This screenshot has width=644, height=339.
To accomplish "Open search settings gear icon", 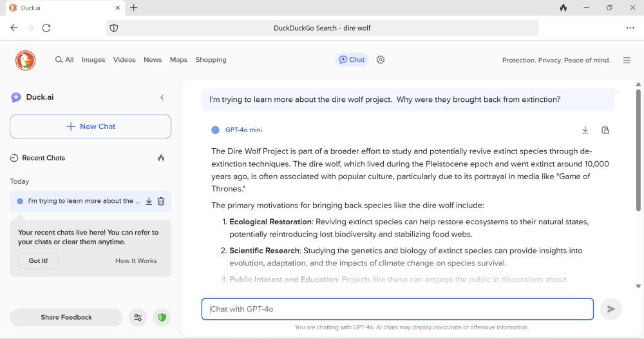I will click(381, 60).
